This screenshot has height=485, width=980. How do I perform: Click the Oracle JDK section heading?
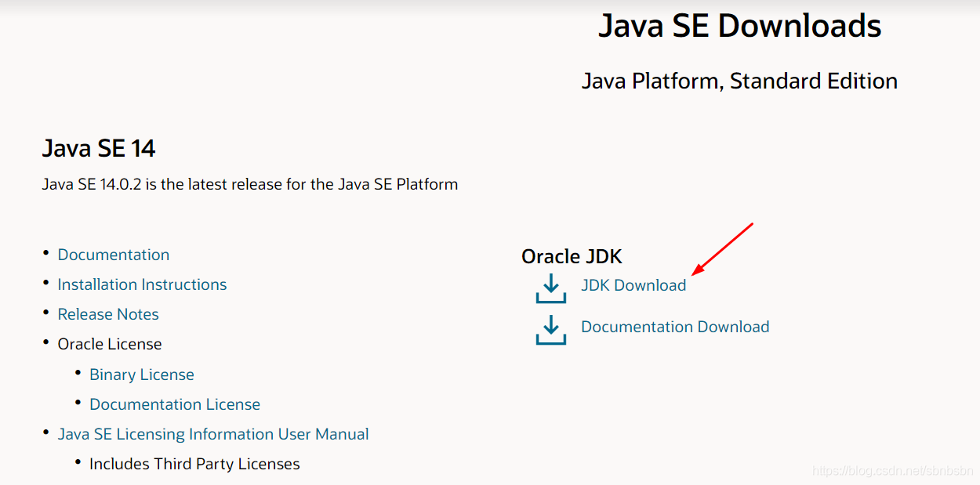point(571,256)
